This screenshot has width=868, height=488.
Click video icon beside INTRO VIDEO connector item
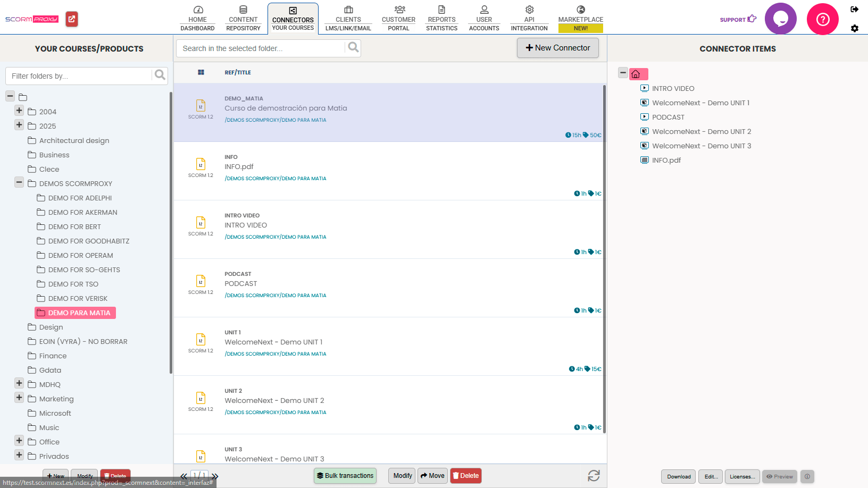645,88
